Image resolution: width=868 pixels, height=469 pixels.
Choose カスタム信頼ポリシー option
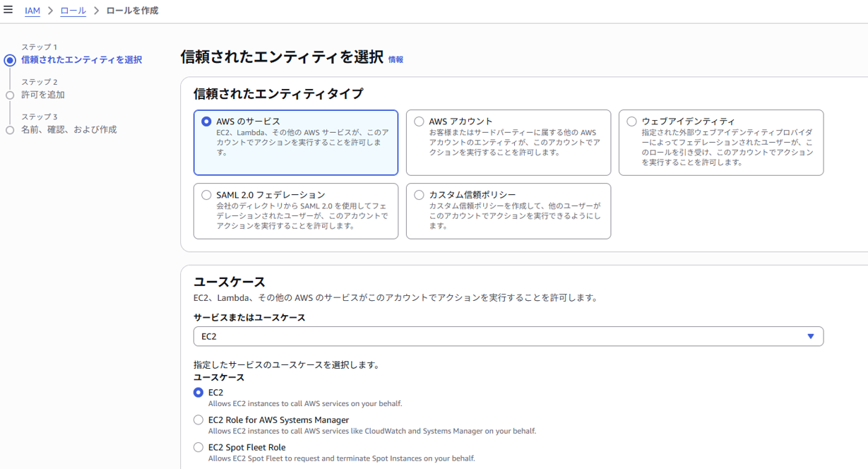tap(419, 195)
